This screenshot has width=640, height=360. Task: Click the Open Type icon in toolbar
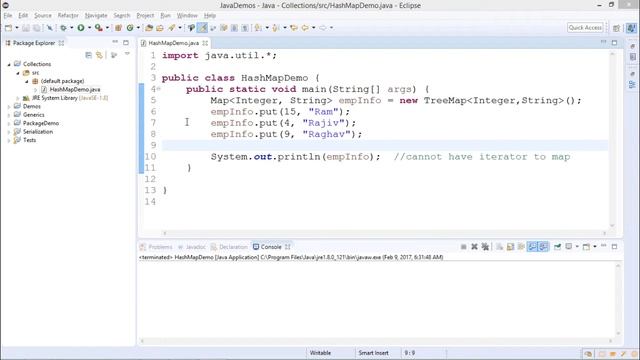point(149,28)
